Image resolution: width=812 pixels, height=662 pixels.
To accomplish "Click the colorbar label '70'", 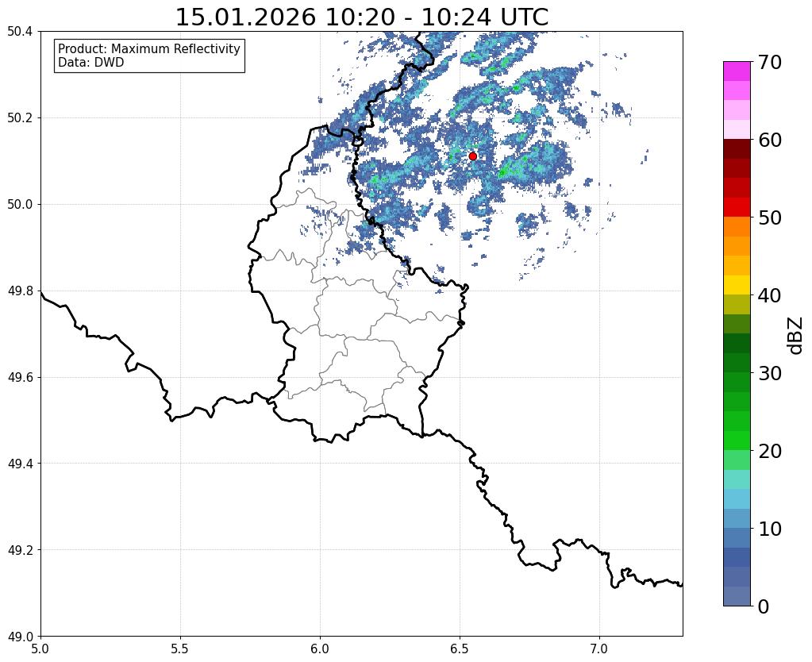I will pyautogui.click(x=770, y=62).
